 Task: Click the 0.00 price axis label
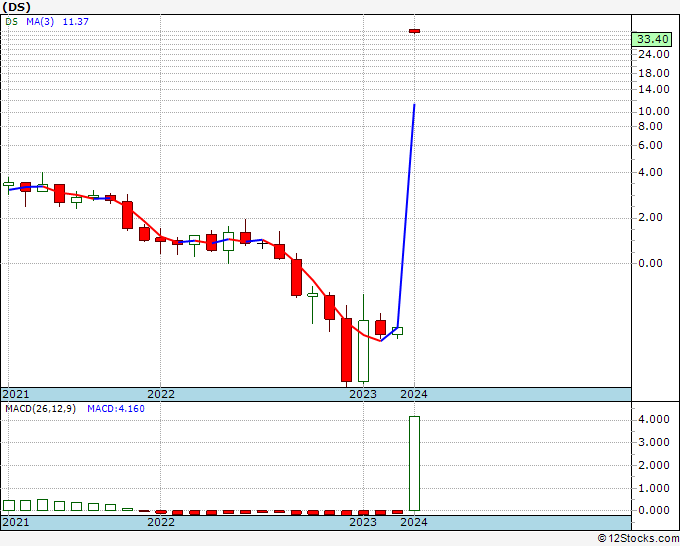651,263
